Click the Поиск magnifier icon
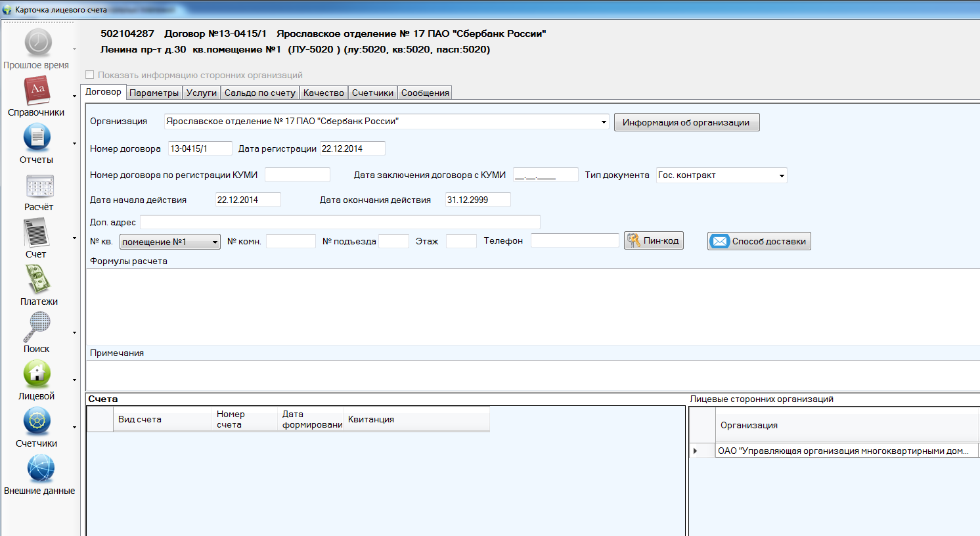This screenshot has width=980, height=536. [x=37, y=327]
